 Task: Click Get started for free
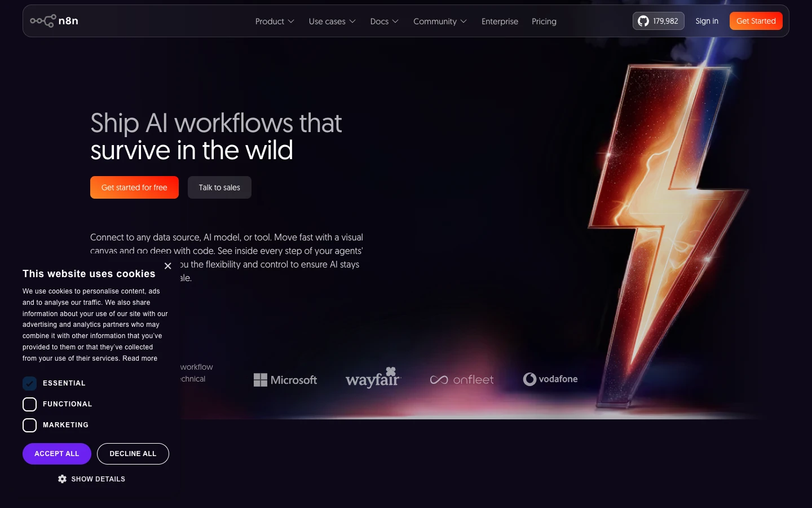click(134, 187)
